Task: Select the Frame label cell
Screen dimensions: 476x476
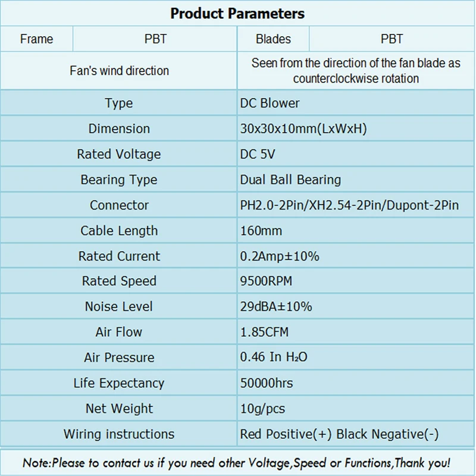Action: [36, 39]
